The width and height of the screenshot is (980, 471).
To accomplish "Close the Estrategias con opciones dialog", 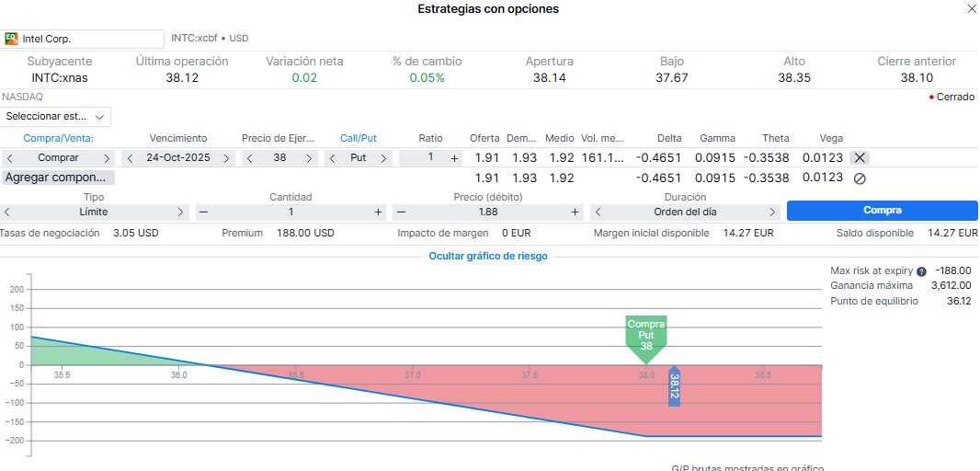I will (972, 9).
